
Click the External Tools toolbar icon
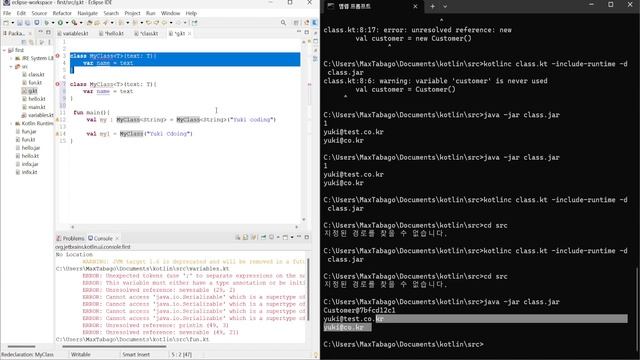pyautogui.click(x=74, y=23)
